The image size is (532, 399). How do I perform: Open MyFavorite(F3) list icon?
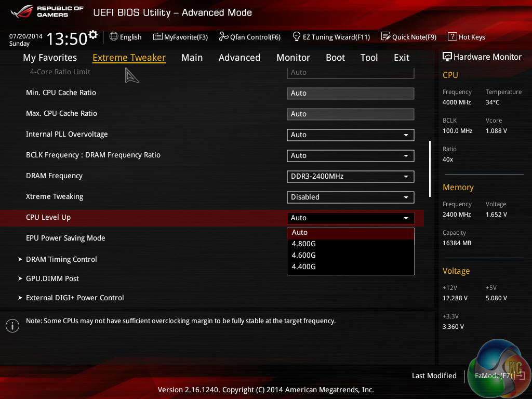pos(157,37)
